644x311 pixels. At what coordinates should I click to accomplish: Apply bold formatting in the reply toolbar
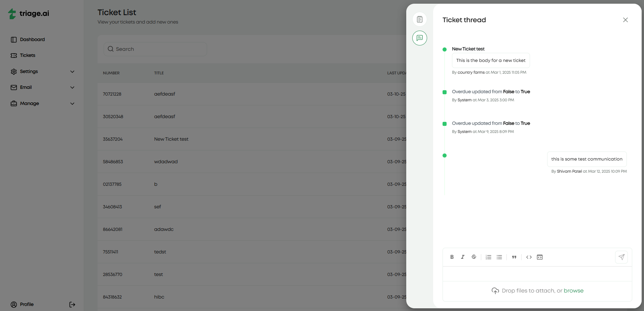coord(452,257)
